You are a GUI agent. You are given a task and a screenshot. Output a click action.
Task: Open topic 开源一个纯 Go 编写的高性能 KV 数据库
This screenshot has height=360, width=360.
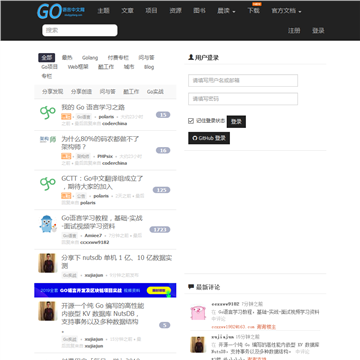tap(103, 318)
